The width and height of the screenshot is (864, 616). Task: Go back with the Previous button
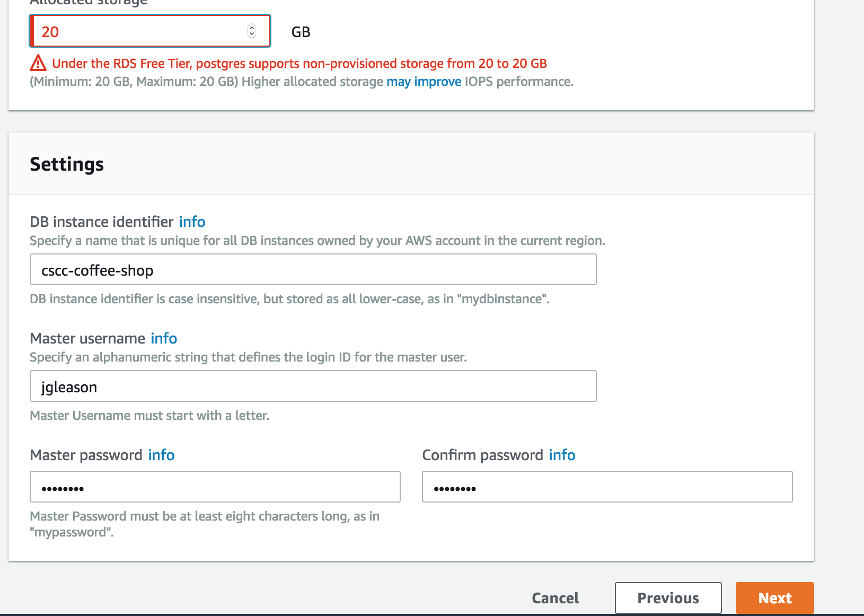pos(668,598)
